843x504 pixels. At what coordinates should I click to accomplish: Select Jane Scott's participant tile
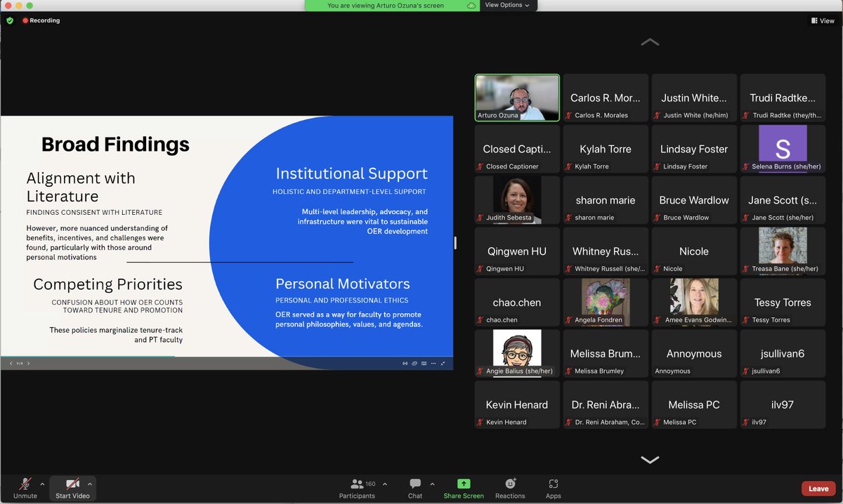[783, 200]
